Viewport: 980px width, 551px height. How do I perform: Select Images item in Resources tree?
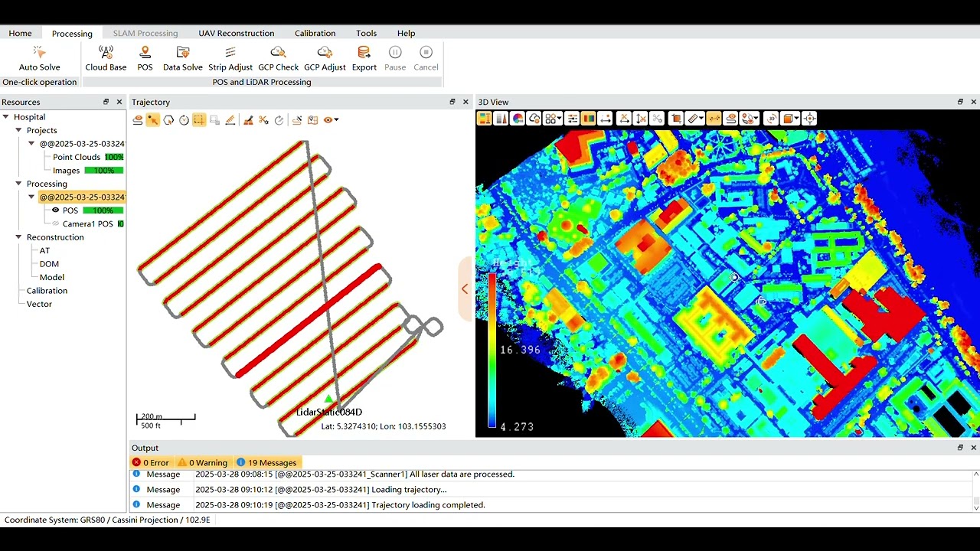66,171
